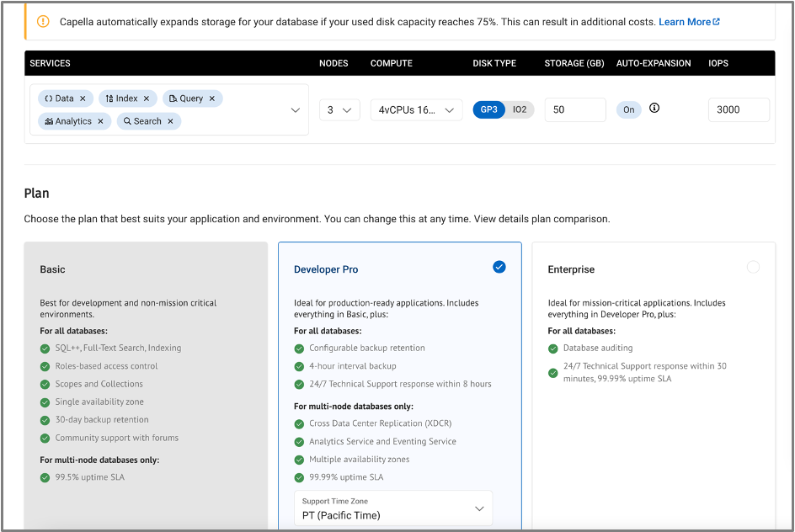Click the checkmark beside 99.5% uptime SLA
This screenshot has height=532, width=795.
[45, 477]
